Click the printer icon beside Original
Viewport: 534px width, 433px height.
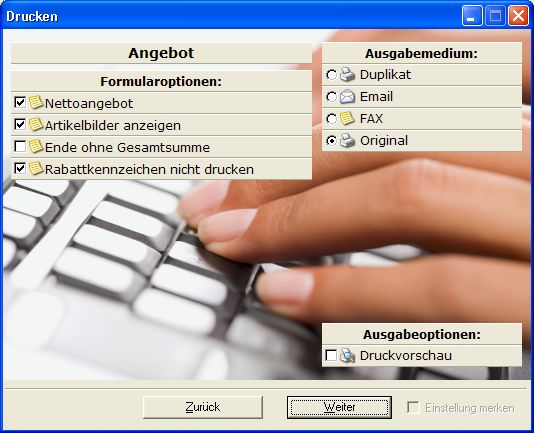click(347, 140)
